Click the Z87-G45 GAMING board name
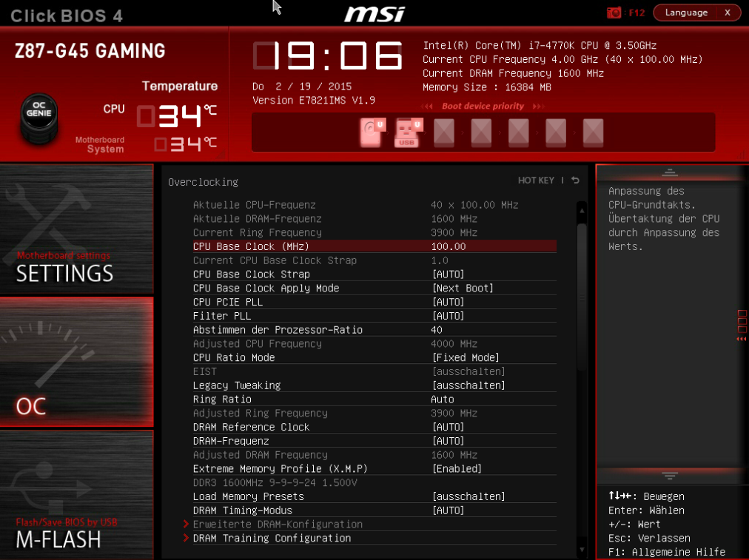This screenshot has width=749, height=560. (90, 50)
